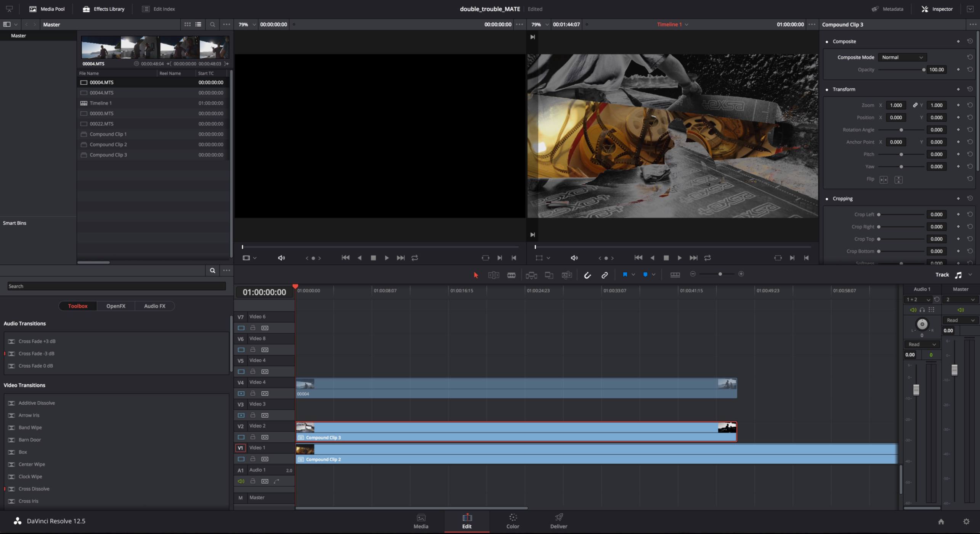Screen dimensions: 980x534
Task: Toggle the Zoom link chain icon
Action: 915,105
